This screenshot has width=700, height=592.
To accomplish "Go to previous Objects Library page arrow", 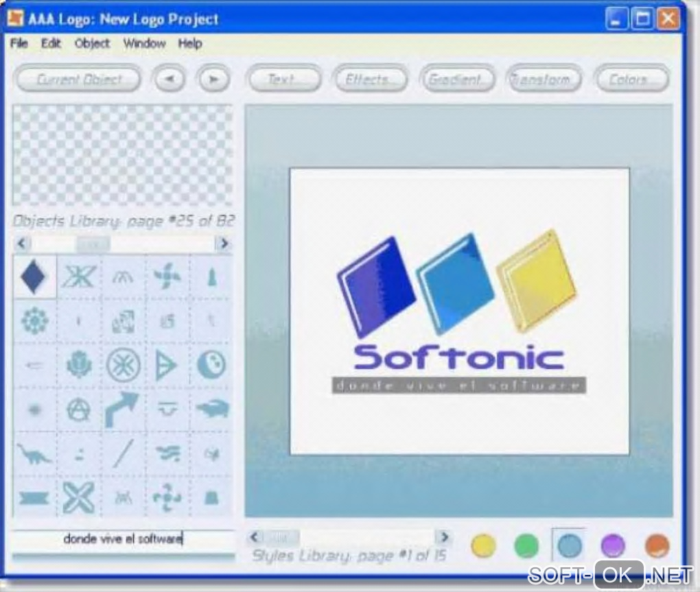I will (21, 243).
